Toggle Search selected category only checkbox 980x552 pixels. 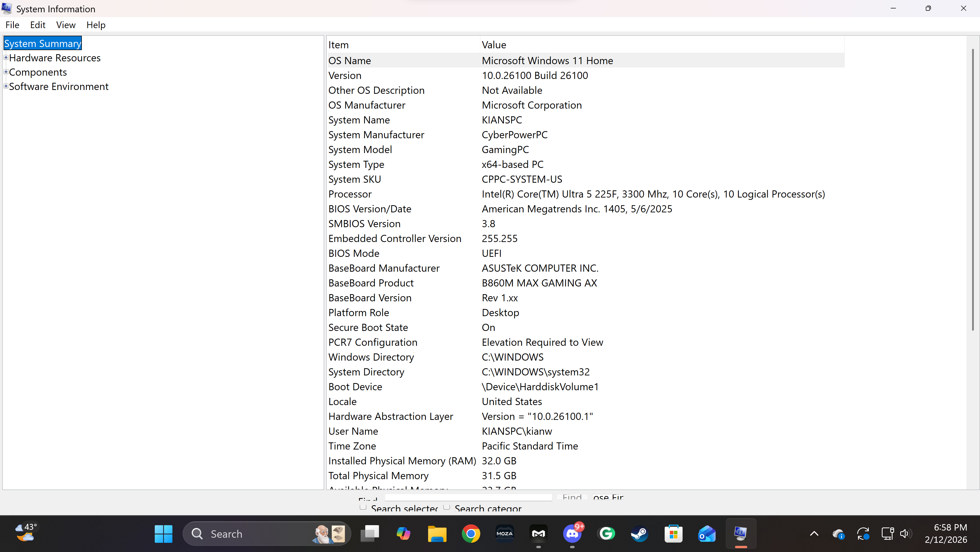[363, 508]
